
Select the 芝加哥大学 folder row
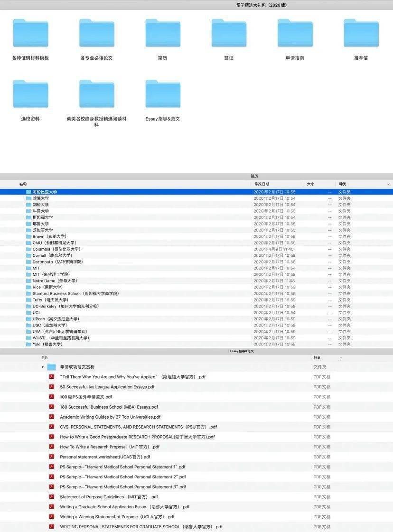pyautogui.click(x=196, y=230)
